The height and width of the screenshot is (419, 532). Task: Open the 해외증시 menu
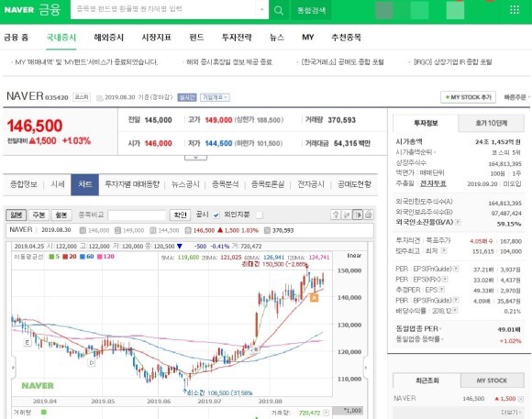pyautogui.click(x=108, y=38)
